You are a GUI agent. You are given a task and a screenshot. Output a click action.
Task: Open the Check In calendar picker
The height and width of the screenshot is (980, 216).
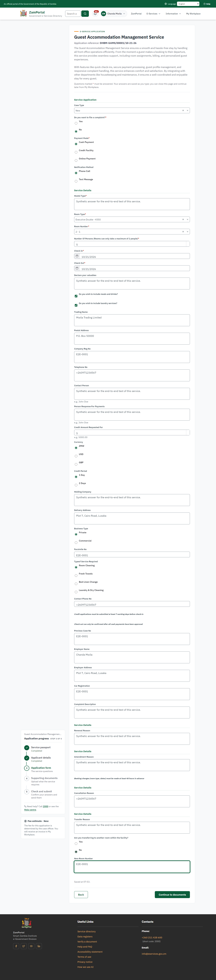tap(77, 256)
